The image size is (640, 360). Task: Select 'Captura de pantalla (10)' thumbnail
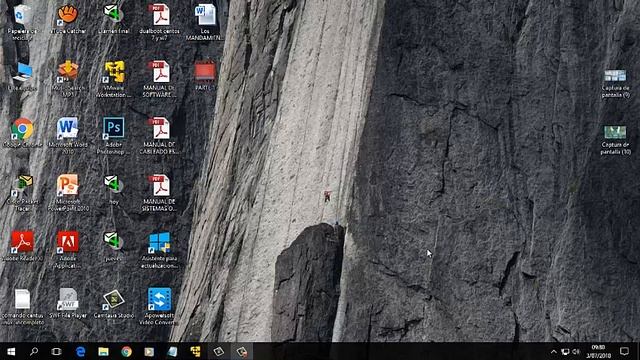tap(615, 140)
